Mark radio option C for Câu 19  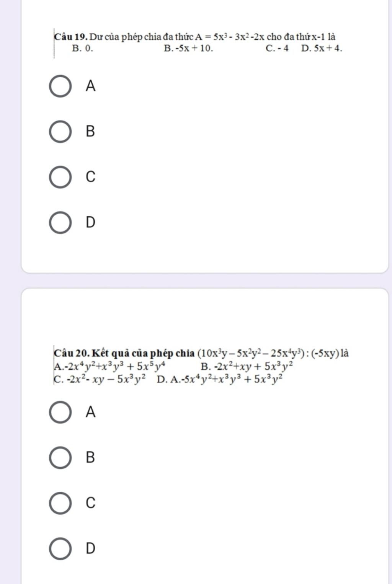60,177
